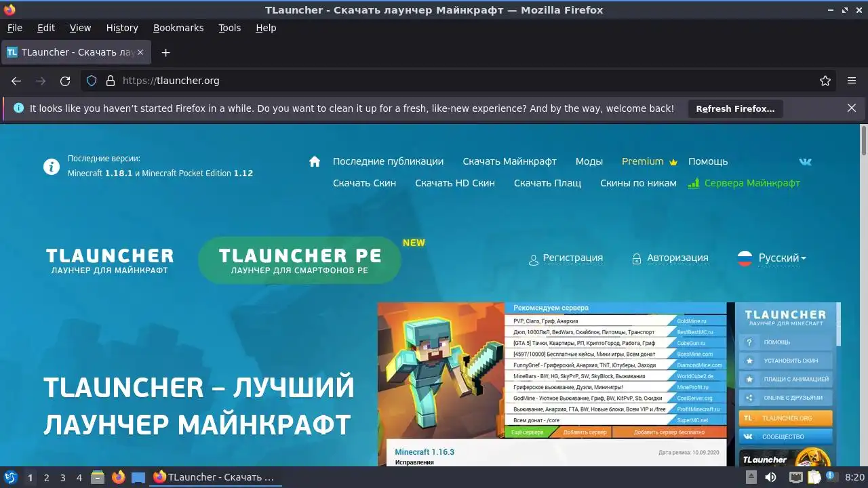Click the TL favicon on the tab
The width and height of the screenshot is (868, 488).
[12, 52]
